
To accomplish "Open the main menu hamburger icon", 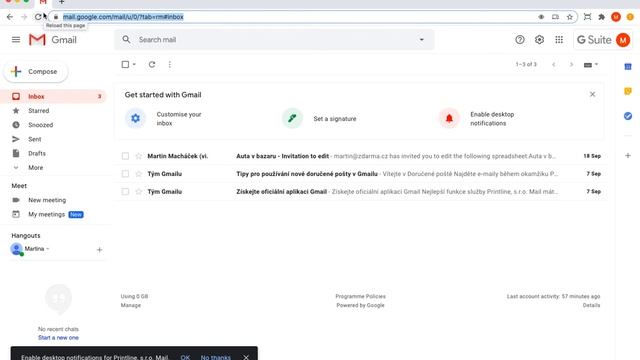I will coord(16,40).
